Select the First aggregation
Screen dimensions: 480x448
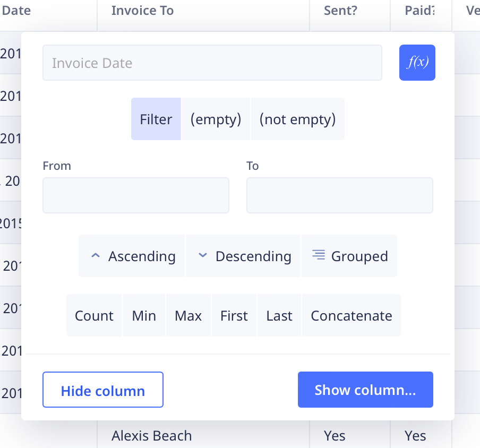[x=234, y=315]
